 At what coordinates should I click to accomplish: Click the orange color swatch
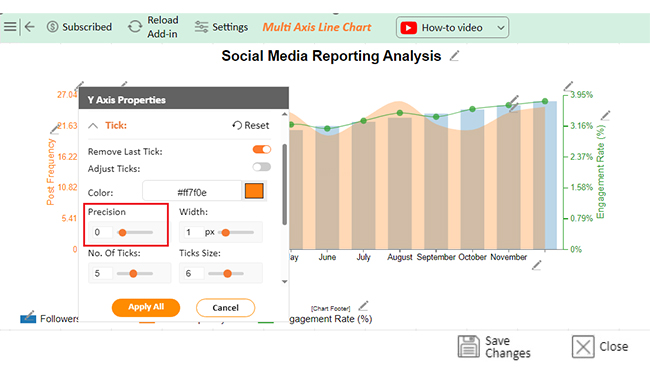(x=254, y=191)
